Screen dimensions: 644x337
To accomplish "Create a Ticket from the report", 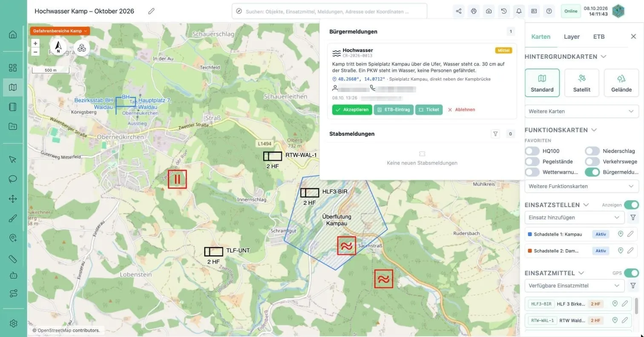I will 429,109.
